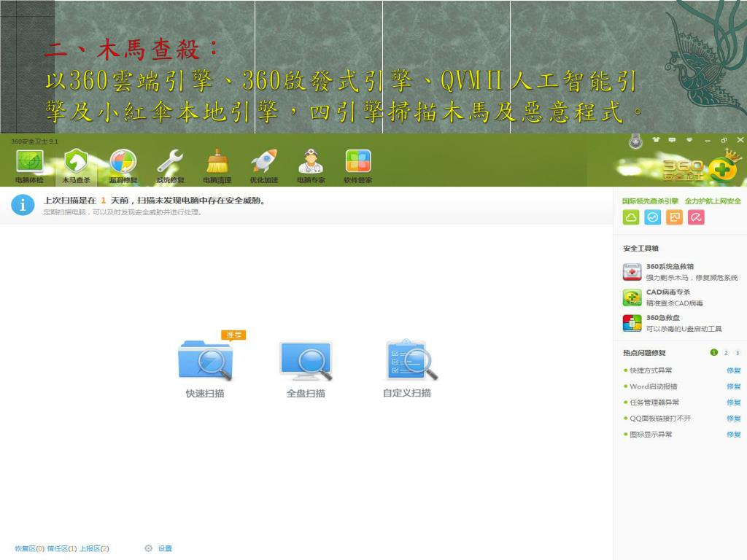747x560 pixels.
Task: Click the 360系统急救箱 title text
Action: 670,267
